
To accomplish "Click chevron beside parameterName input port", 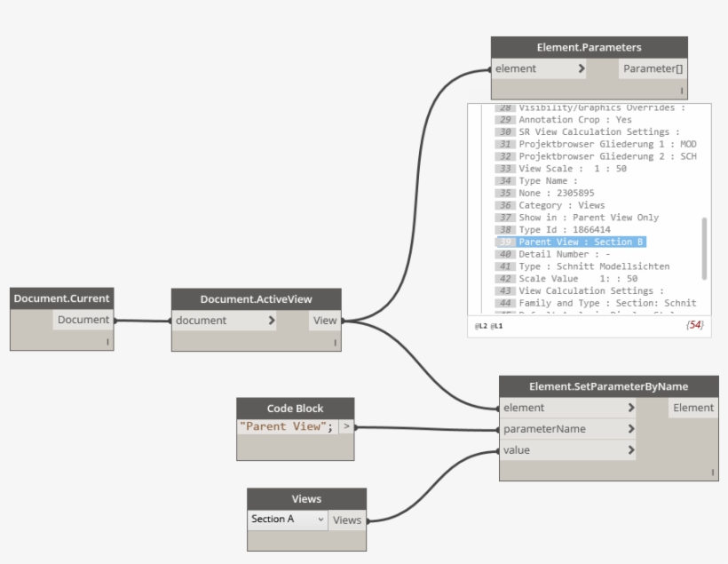I will point(630,429).
